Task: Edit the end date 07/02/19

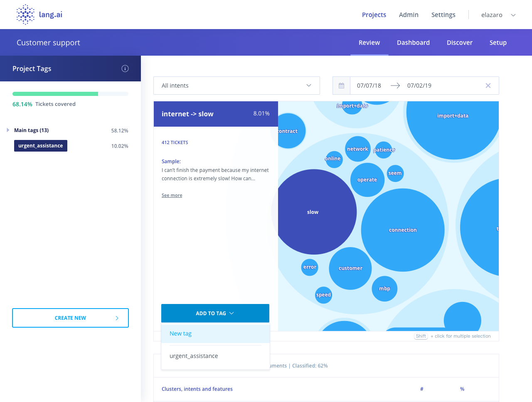Action: point(419,86)
